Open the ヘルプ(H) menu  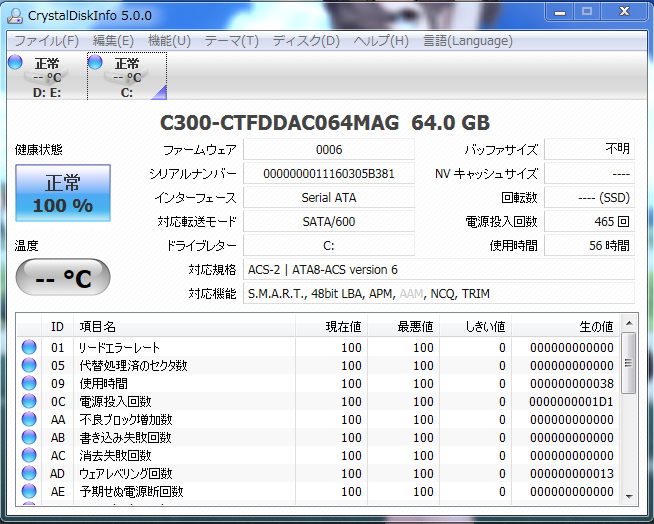pos(381,41)
